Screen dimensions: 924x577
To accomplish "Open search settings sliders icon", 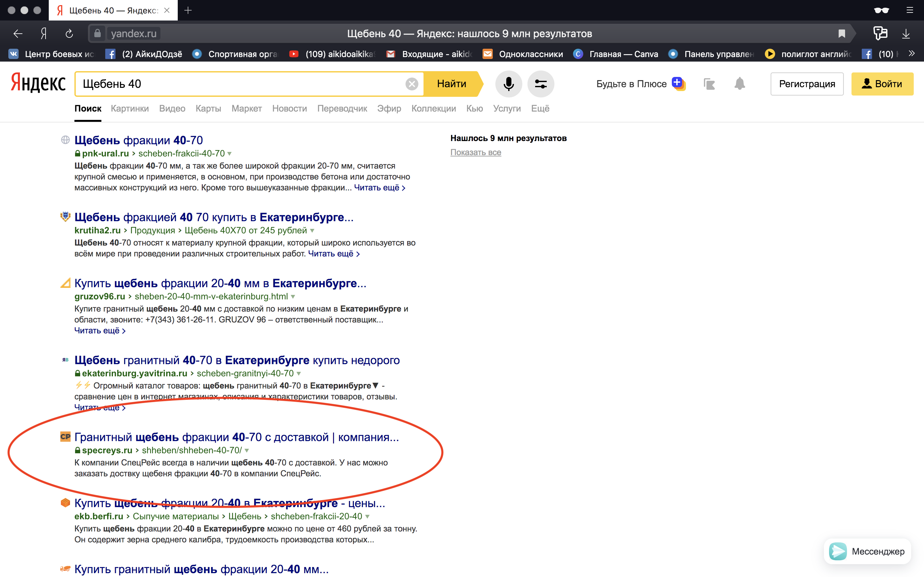I will [540, 84].
